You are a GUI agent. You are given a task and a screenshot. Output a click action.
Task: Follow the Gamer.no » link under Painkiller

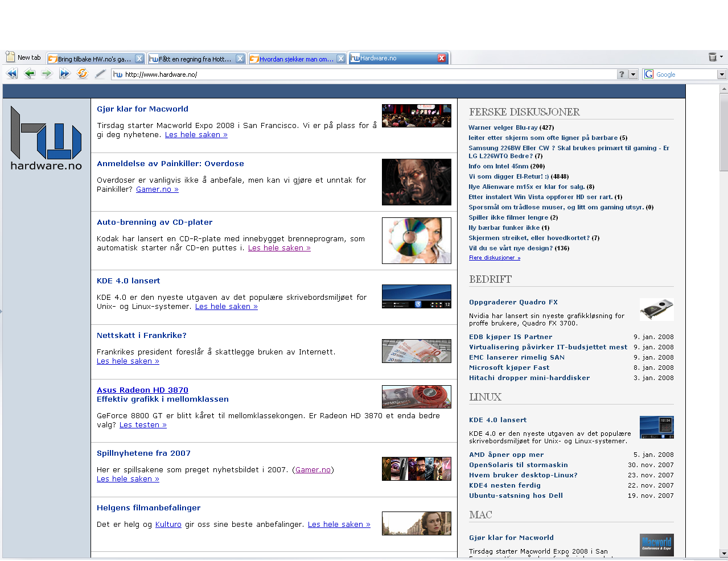click(x=157, y=189)
